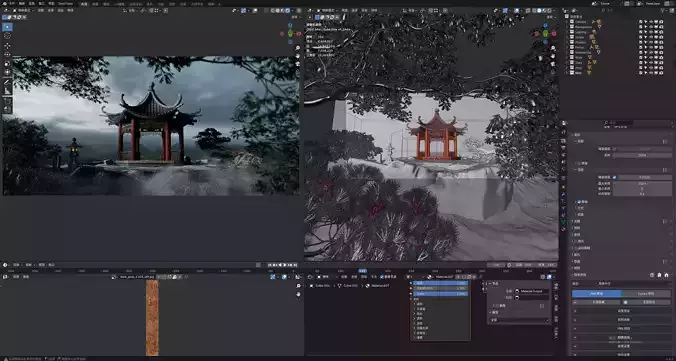The height and width of the screenshot is (361, 676).
Task: Click the pan hand icon in right viewport
Action: [x=553, y=56]
